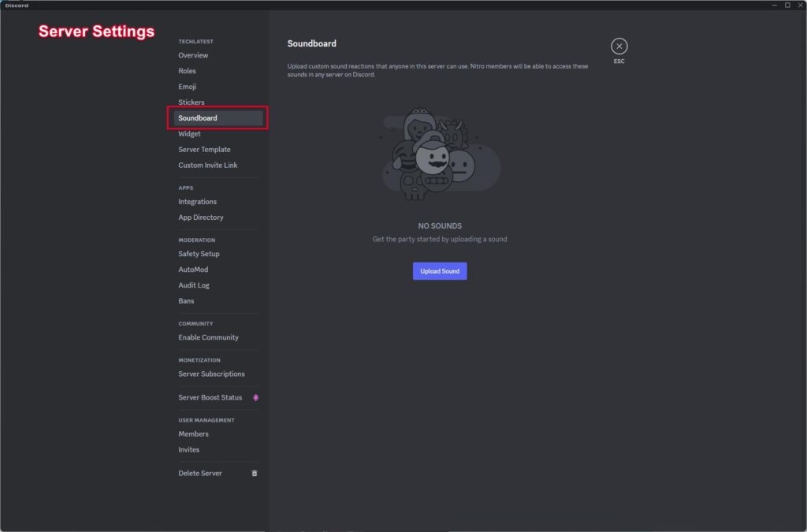Open Server Template page

point(204,149)
